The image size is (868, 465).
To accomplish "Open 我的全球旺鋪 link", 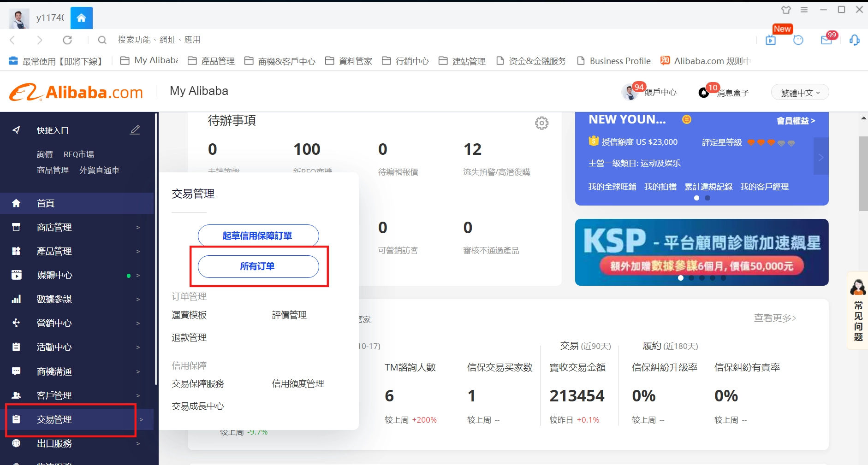I will tap(612, 187).
